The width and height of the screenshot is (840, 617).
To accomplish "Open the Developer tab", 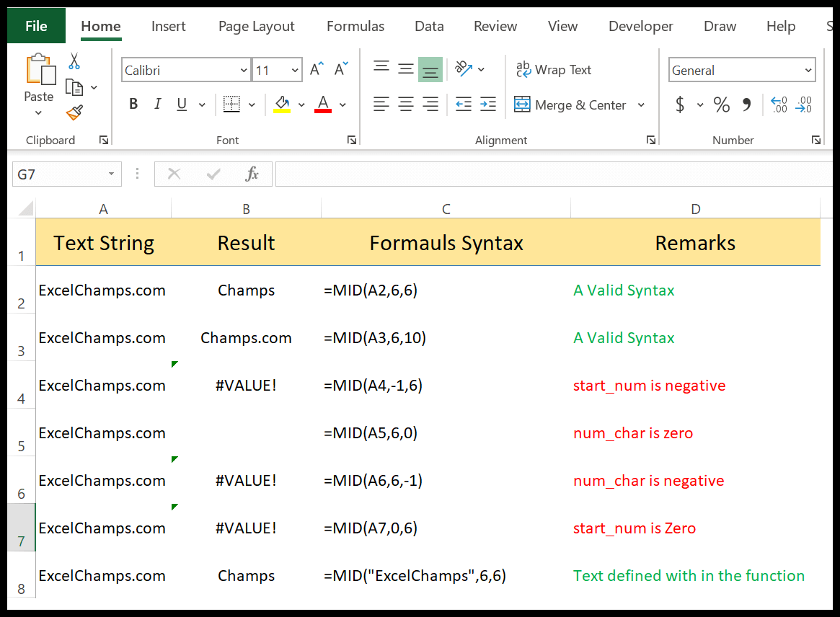I will (640, 26).
